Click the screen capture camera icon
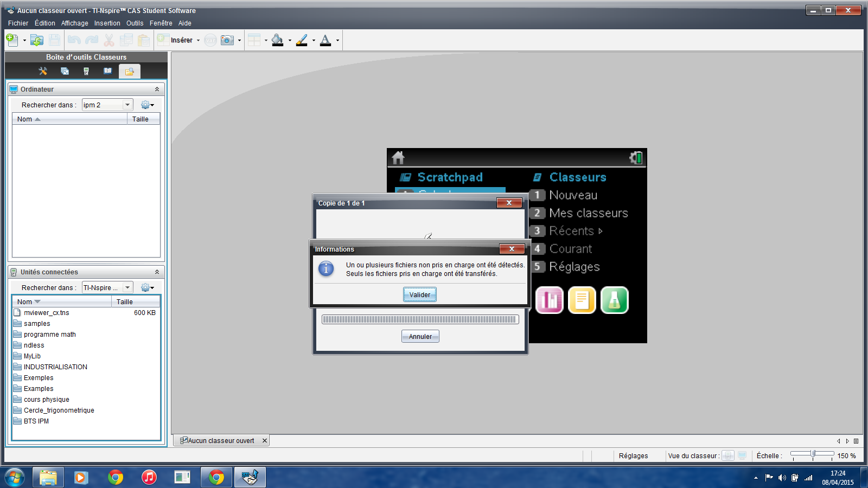 227,40
